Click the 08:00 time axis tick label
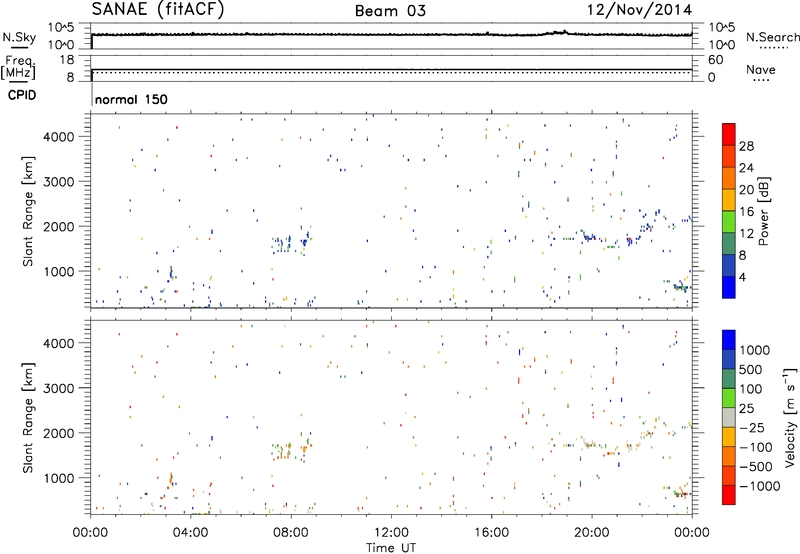This screenshot has height=554, width=800. tap(290, 533)
